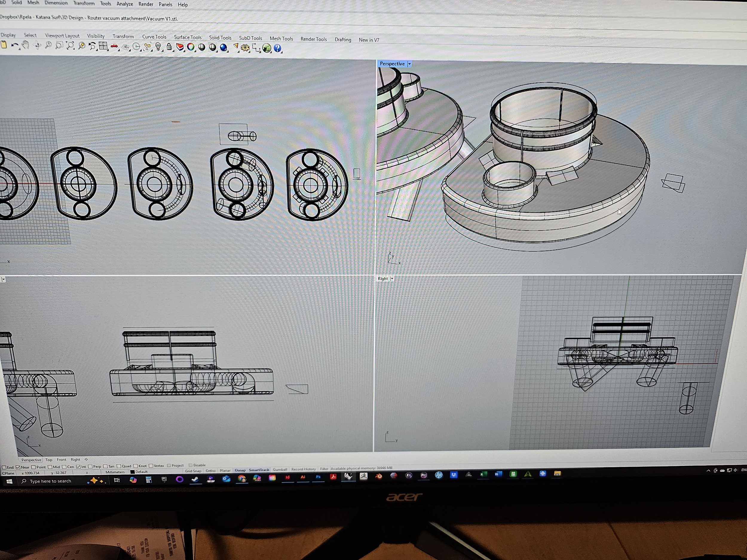This screenshot has width=747, height=560.
Task: Select the Pan hand tool
Action: point(26,45)
